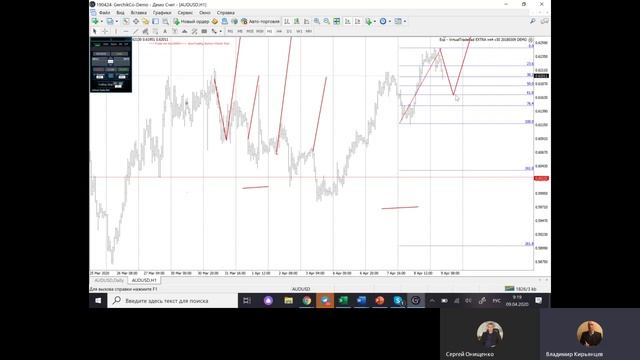Click the connection status 1826/3 kb
Image resolution: width=640 pixels, height=360 pixels.
coord(521,289)
